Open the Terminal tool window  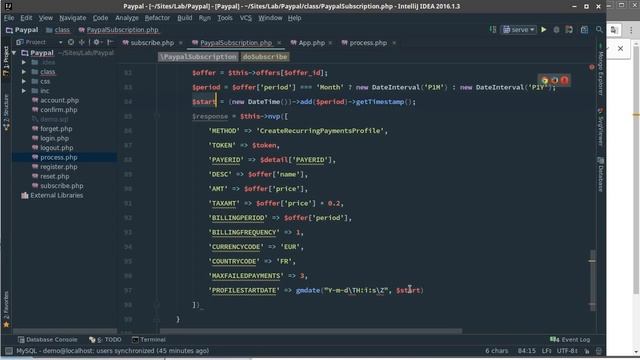(149, 340)
